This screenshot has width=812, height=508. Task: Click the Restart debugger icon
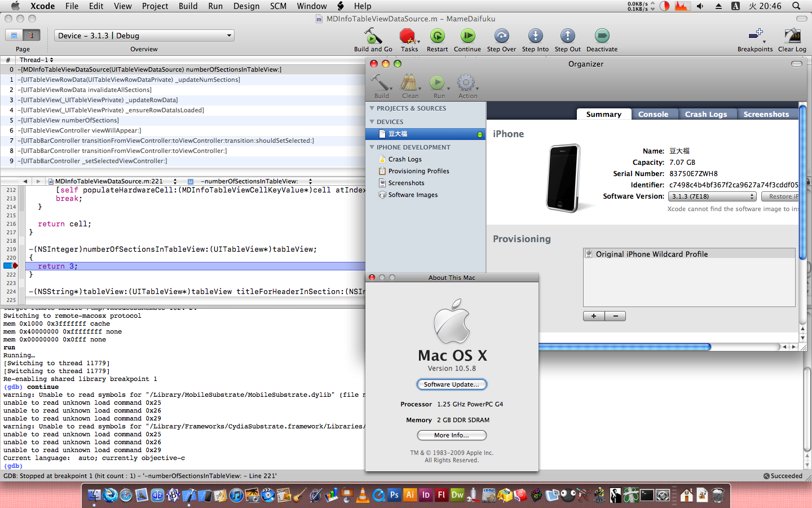tap(437, 37)
